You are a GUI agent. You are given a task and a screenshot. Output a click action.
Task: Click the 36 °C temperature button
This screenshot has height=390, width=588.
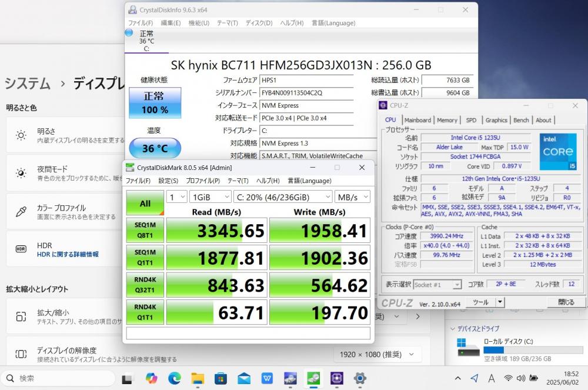(x=155, y=148)
